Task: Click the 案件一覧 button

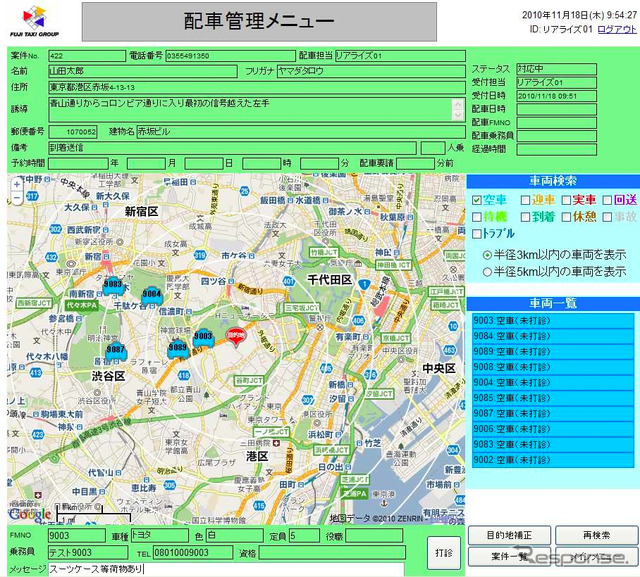Action: click(x=509, y=557)
